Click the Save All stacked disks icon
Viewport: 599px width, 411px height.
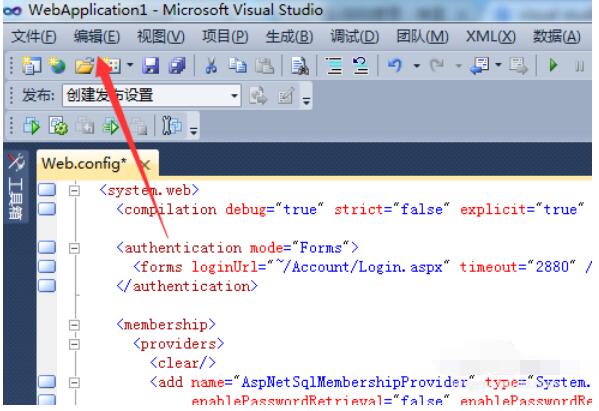tap(177, 66)
